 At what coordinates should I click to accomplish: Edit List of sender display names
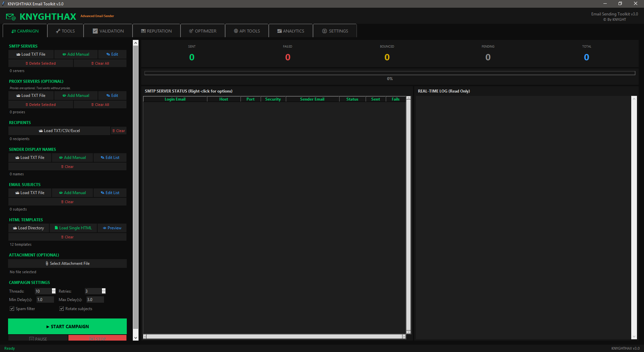click(110, 158)
